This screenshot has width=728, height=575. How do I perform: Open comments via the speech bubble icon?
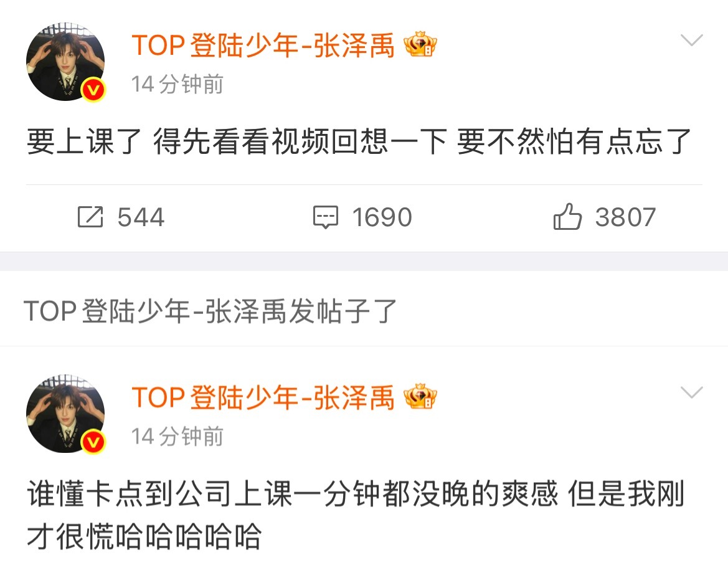[x=326, y=217]
